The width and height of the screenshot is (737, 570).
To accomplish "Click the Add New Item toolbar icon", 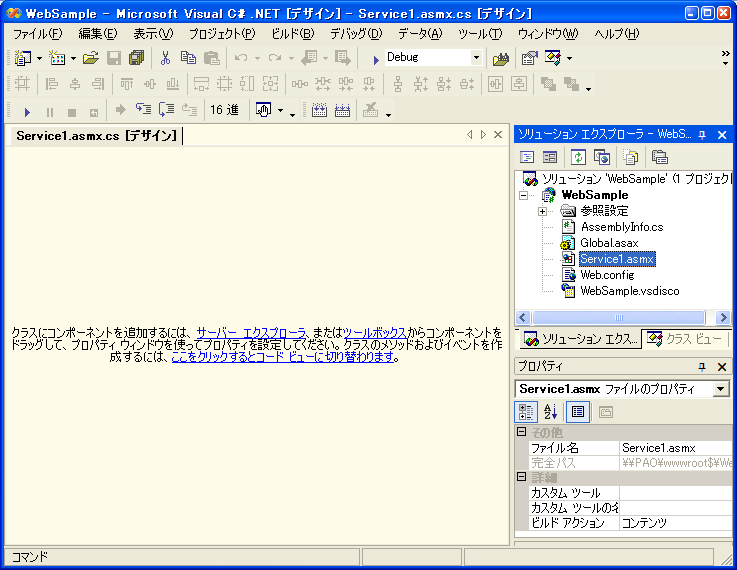I will point(57,58).
